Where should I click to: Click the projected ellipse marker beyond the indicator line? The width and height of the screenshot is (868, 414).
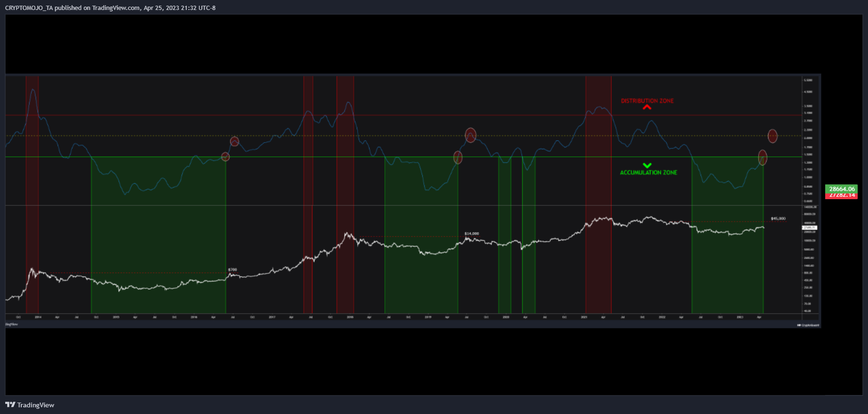point(772,136)
